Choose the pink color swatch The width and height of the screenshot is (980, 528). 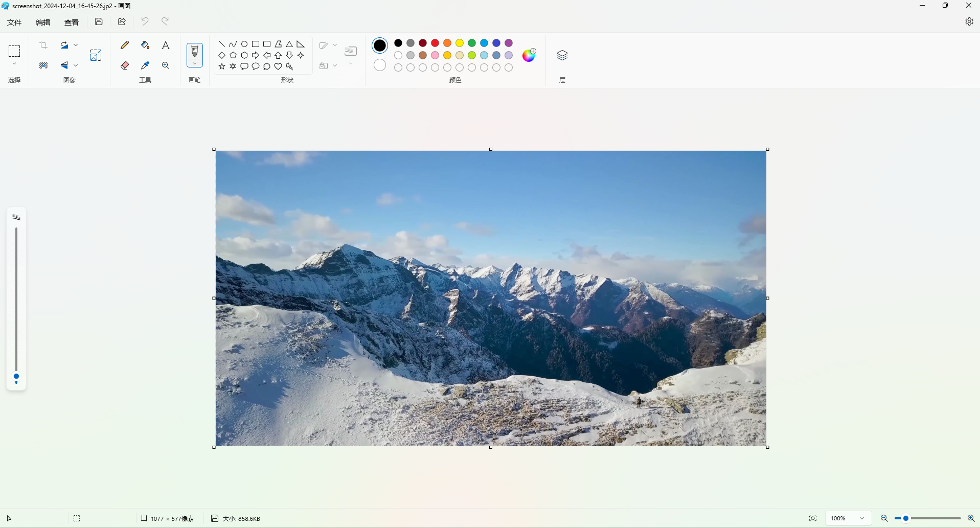(x=435, y=55)
